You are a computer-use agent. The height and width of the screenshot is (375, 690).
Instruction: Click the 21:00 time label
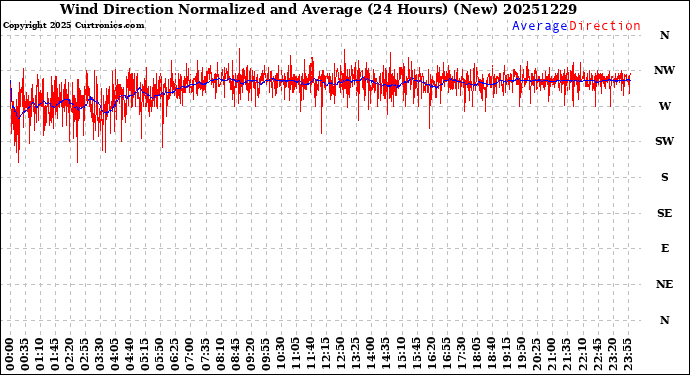click(x=552, y=354)
